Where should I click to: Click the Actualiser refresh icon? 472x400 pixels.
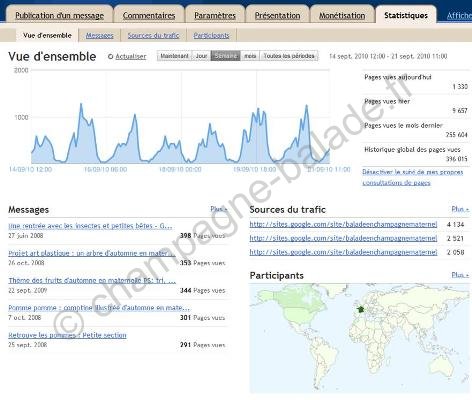click(110, 57)
